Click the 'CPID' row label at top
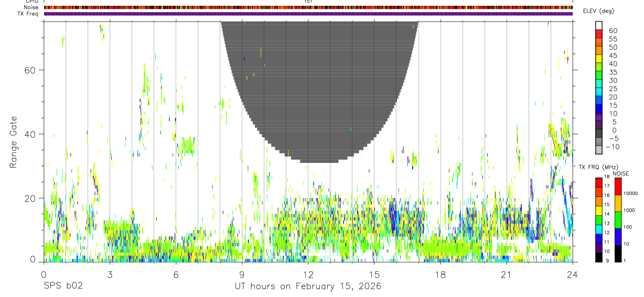 coord(33,2)
